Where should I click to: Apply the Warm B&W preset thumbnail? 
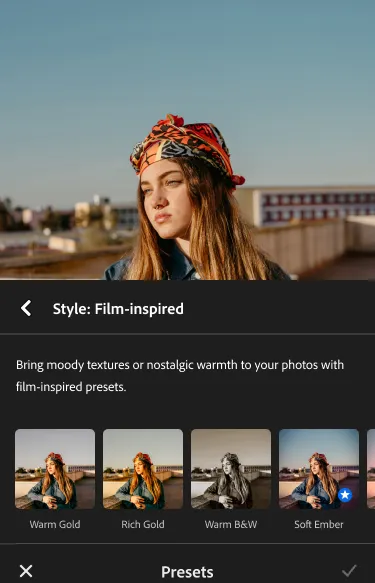coord(231,469)
